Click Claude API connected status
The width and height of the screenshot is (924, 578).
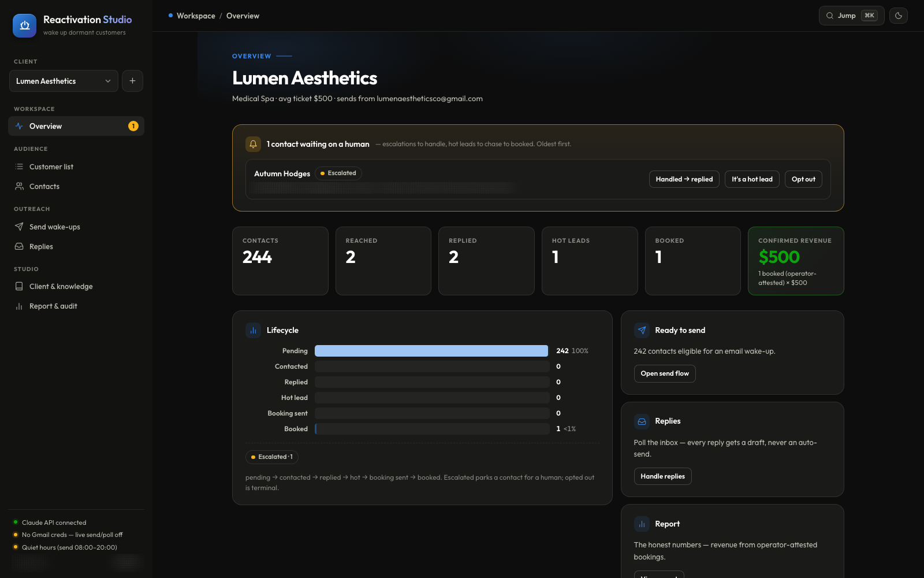[x=54, y=523]
